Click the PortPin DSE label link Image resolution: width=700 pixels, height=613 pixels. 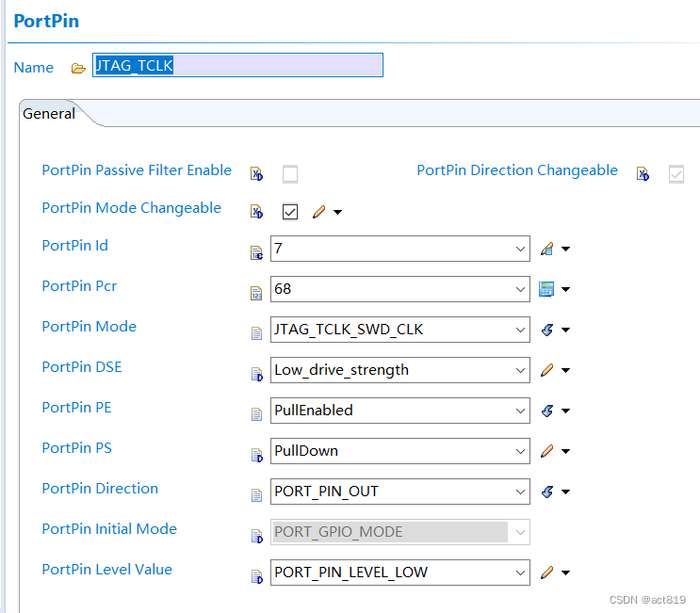pyautogui.click(x=81, y=366)
